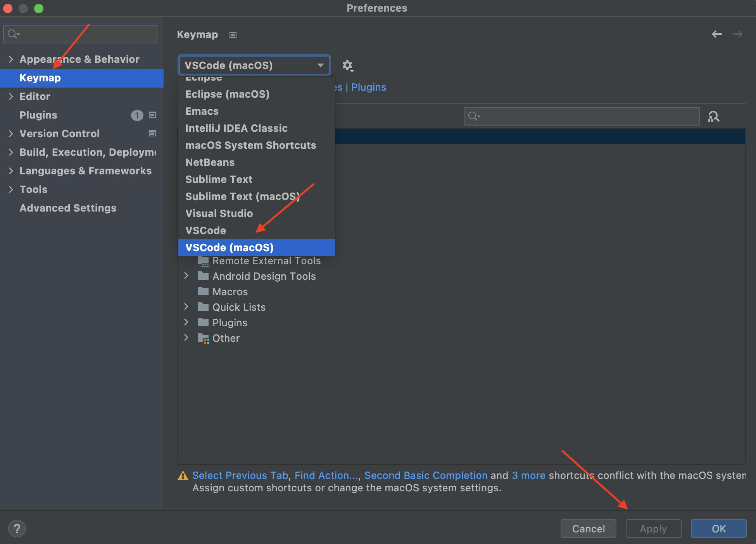Viewport: 756px width, 544px height.
Task: Expand the Tools settings section
Action: 11,189
